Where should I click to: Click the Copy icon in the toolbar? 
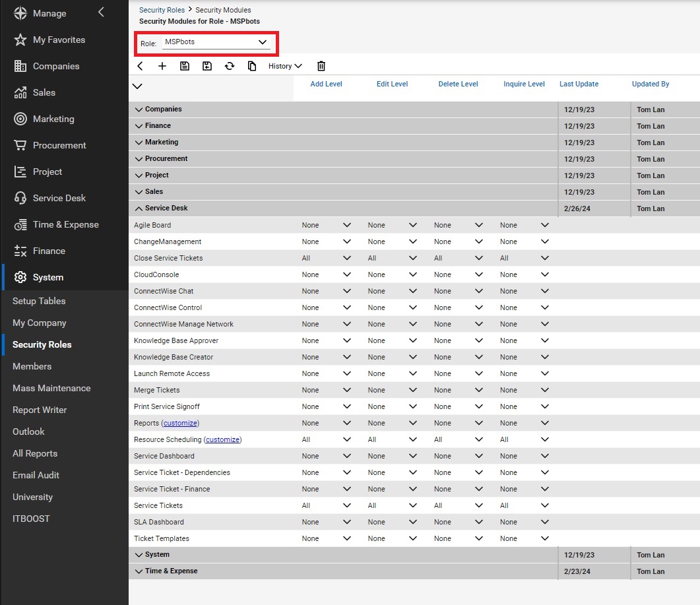252,66
